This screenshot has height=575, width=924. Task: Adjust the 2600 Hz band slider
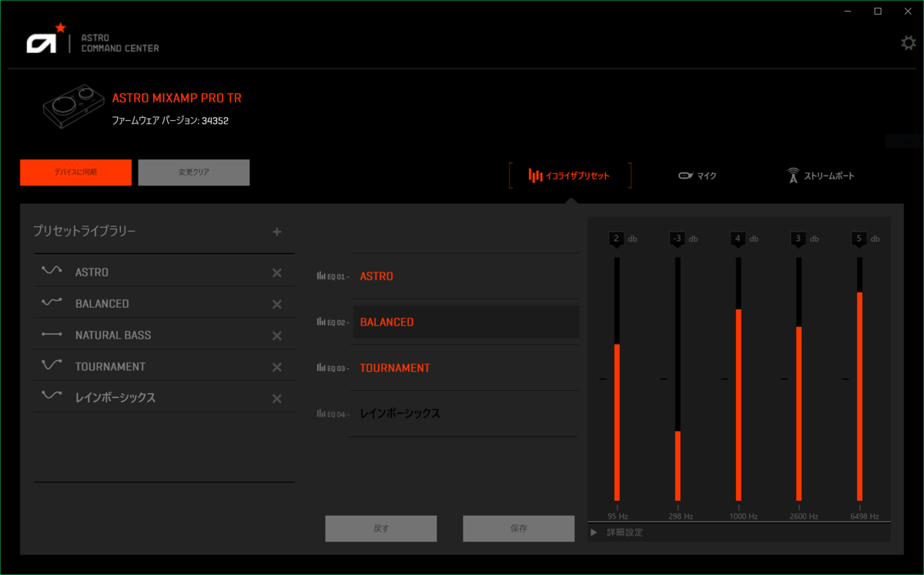(798, 379)
